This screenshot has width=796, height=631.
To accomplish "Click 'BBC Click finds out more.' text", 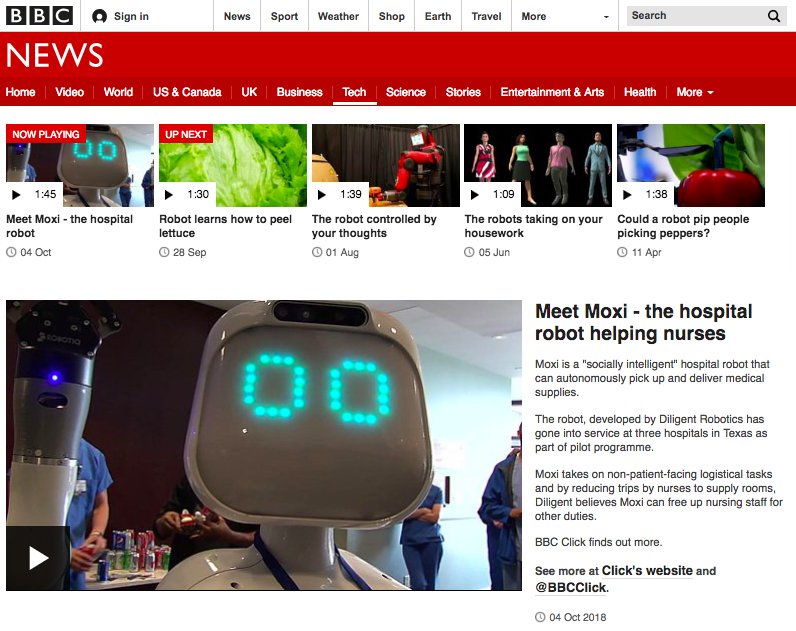I will tap(599, 542).
